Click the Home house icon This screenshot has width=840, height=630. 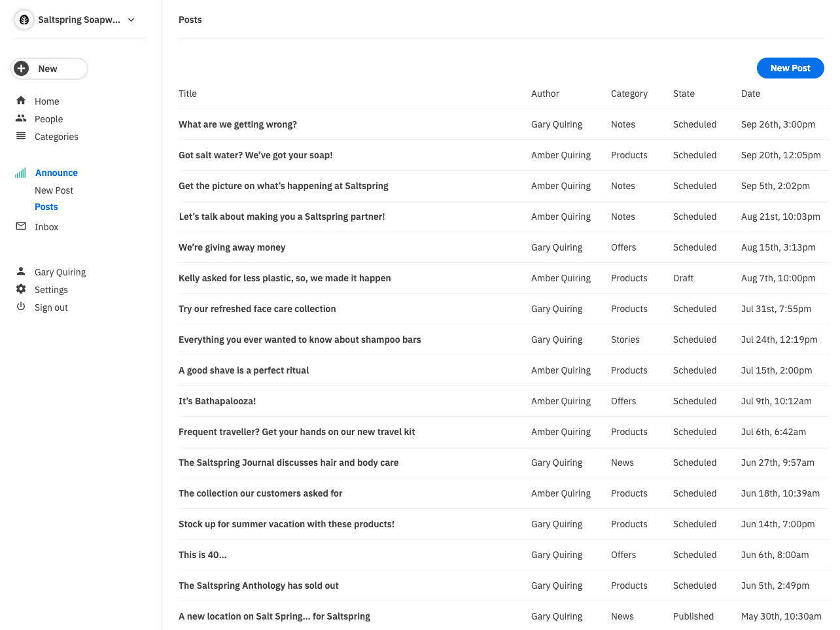coord(21,101)
